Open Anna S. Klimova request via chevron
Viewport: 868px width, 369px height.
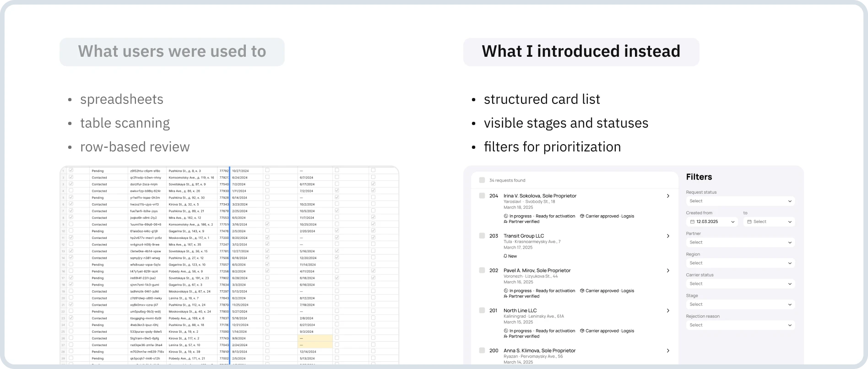click(668, 351)
